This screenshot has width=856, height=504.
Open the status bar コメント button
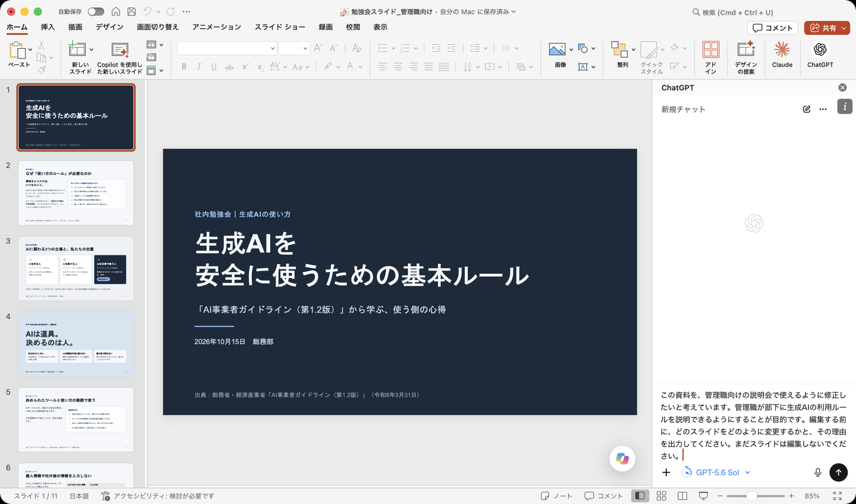603,495
